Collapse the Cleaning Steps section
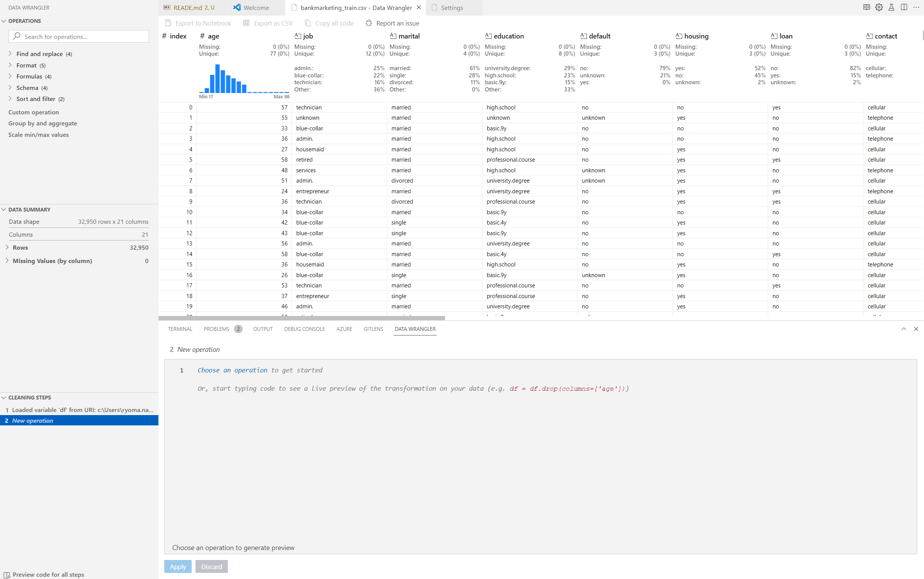924x579 pixels. pos(4,397)
